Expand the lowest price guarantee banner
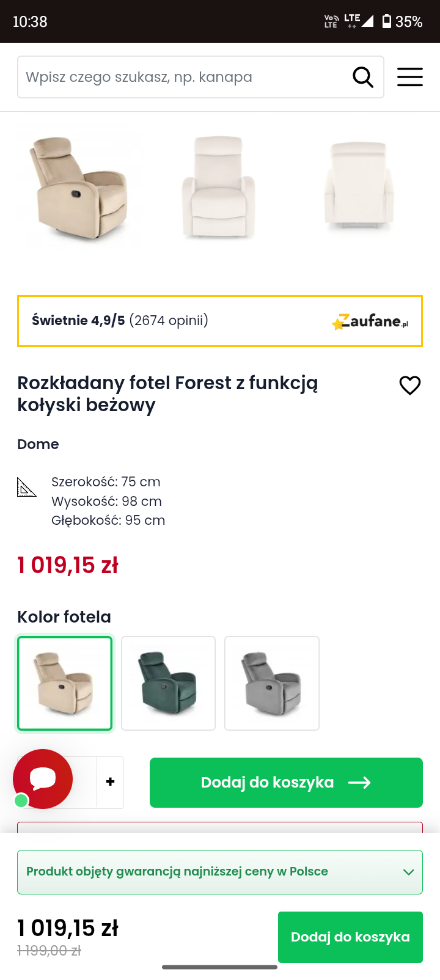Image resolution: width=440 pixels, height=980 pixels. click(x=208, y=872)
